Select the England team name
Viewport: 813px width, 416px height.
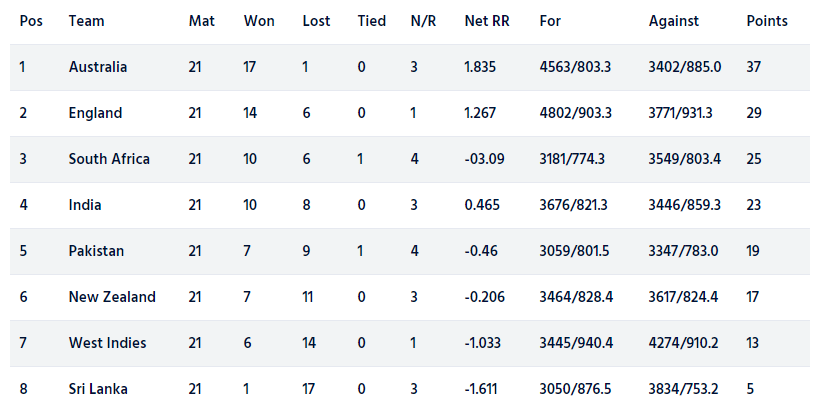95,113
